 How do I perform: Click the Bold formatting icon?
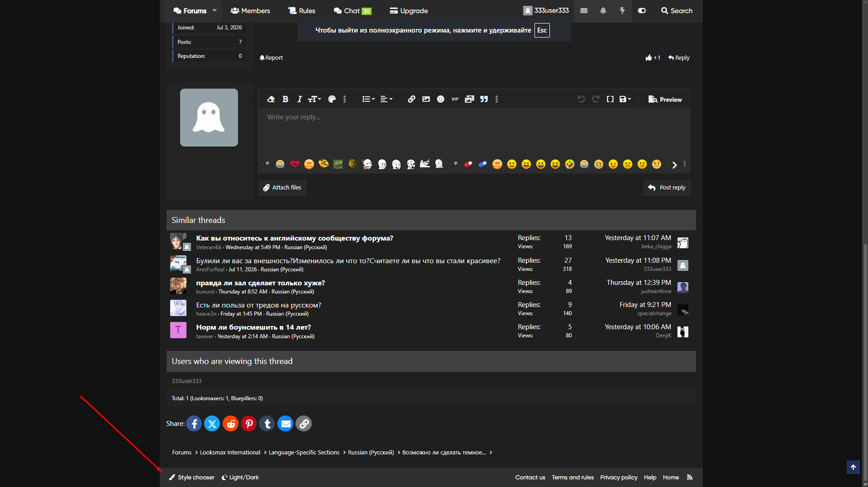tap(285, 99)
